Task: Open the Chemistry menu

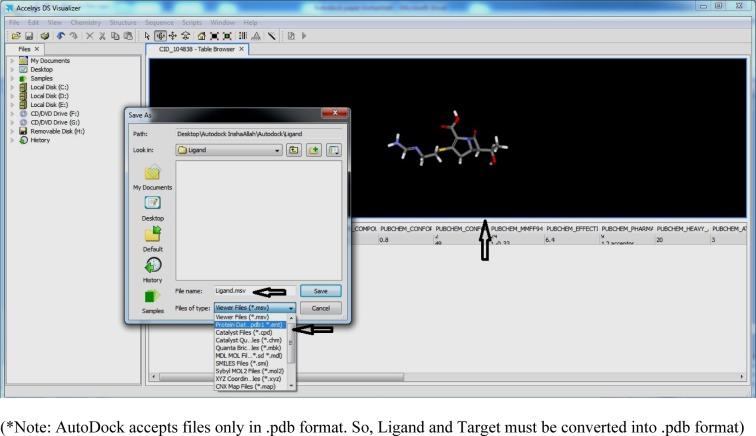Action: pyautogui.click(x=91, y=22)
